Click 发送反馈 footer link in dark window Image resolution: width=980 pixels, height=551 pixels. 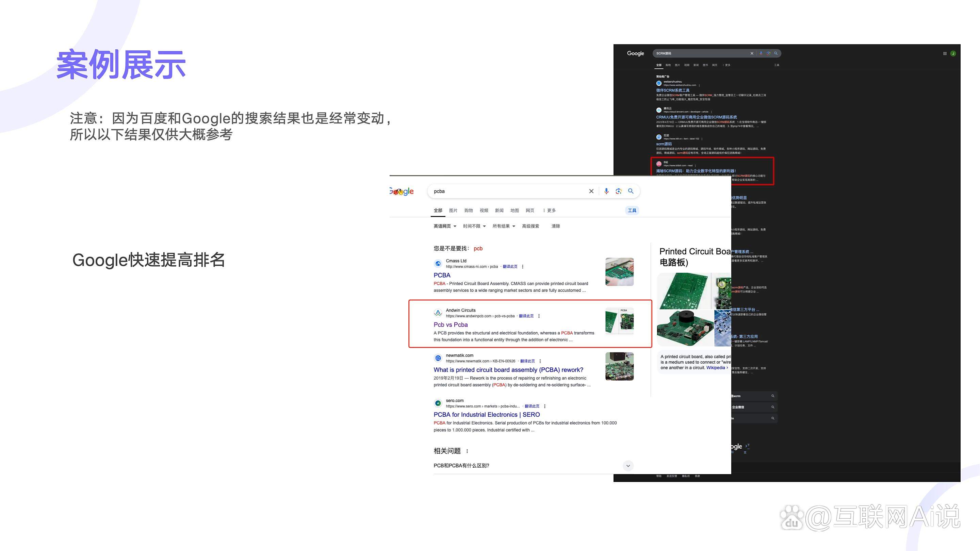tap(671, 476)
